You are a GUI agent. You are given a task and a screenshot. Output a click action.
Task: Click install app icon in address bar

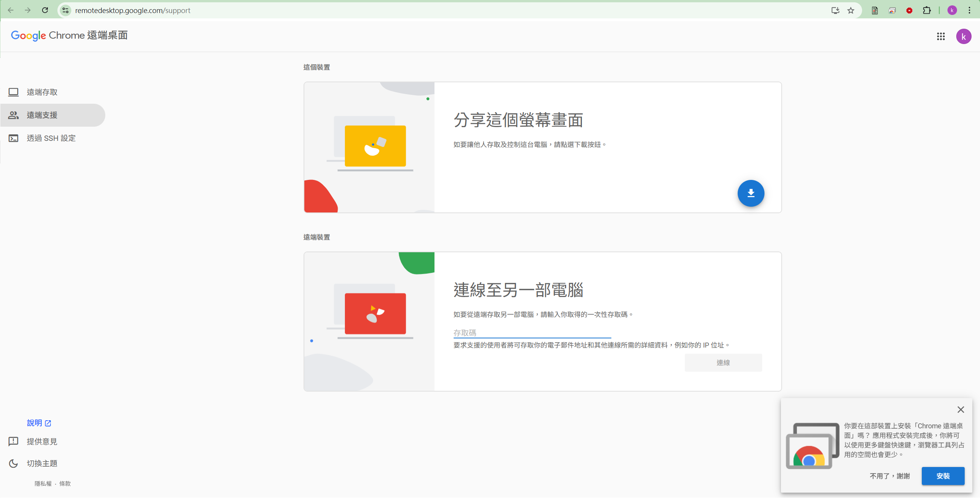coord(835,10)
